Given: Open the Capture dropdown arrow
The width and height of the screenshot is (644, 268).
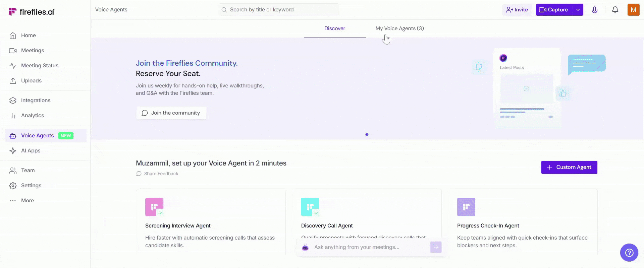Looking at the screenshot, I should click(x=578, y=10).
